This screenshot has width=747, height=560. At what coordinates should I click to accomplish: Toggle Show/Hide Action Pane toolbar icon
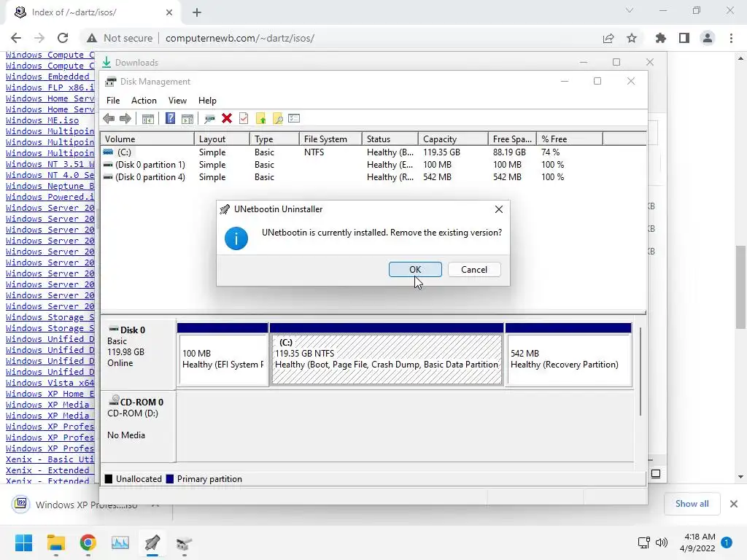[187, 119]
